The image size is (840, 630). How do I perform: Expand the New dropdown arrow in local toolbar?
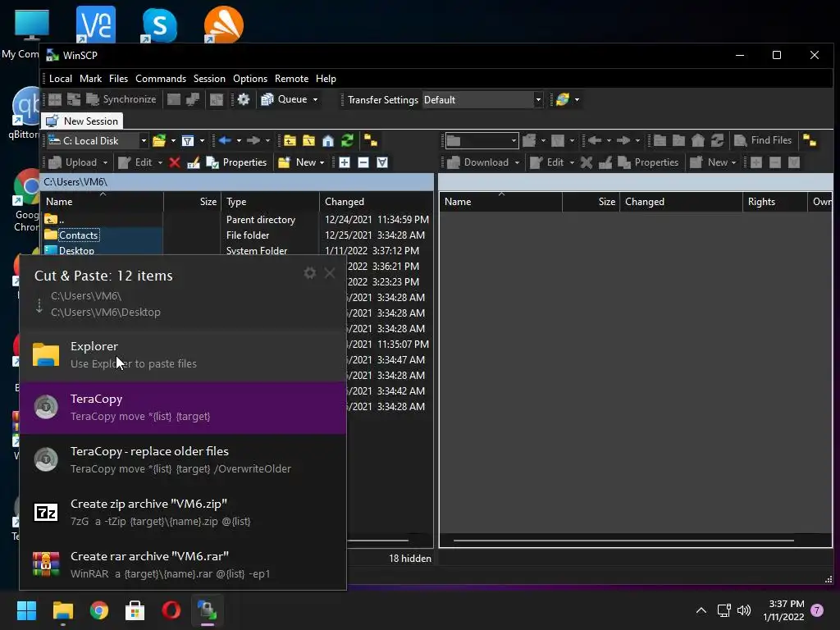pos(322,162)
